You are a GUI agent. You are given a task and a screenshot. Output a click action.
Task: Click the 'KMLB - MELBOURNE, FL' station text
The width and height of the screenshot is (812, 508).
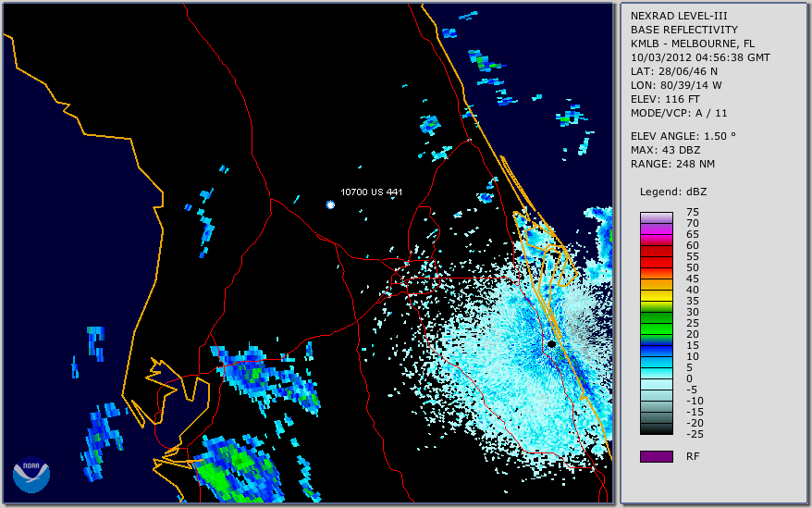693,43
